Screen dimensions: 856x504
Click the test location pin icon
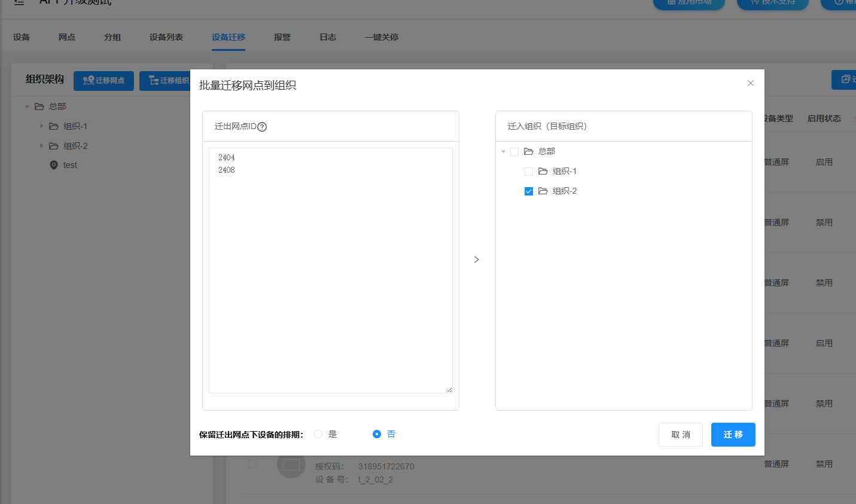54,165
